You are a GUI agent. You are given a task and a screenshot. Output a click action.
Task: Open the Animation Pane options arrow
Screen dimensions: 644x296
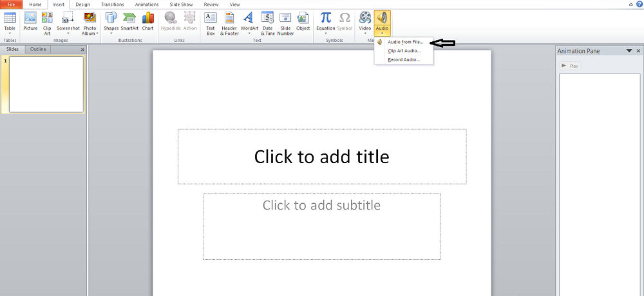click(x=629, y=50)
